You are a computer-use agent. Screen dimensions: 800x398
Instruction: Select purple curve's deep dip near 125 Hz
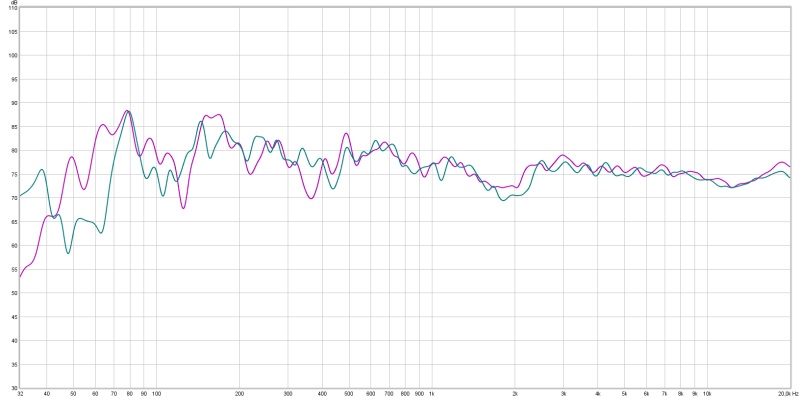[x=183, y=208]
